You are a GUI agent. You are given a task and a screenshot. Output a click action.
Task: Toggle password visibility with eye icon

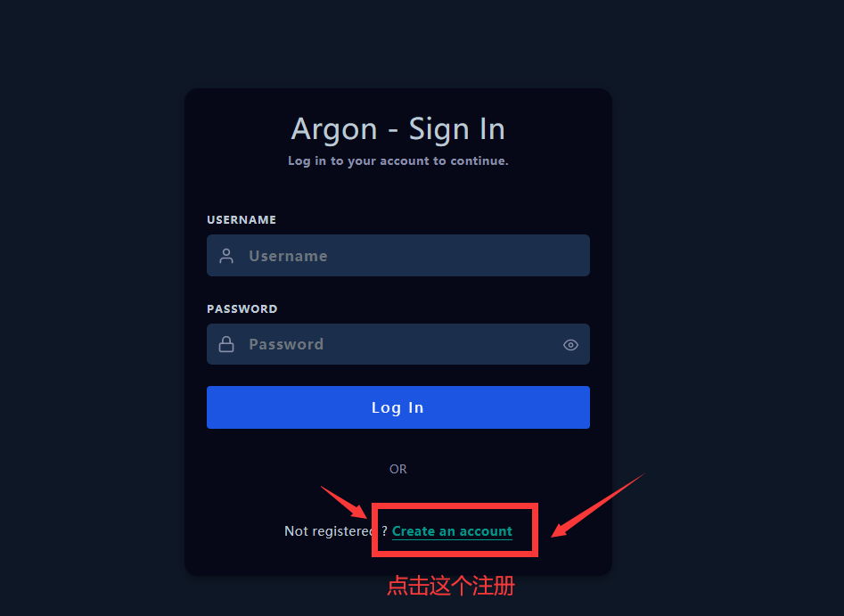tap(570, 345)
